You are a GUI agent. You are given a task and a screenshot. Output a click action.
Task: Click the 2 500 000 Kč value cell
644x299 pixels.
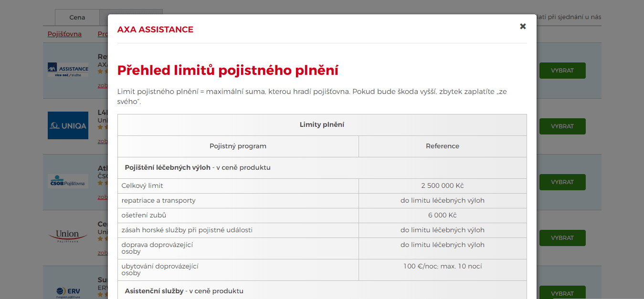click(x=442, y=186)
